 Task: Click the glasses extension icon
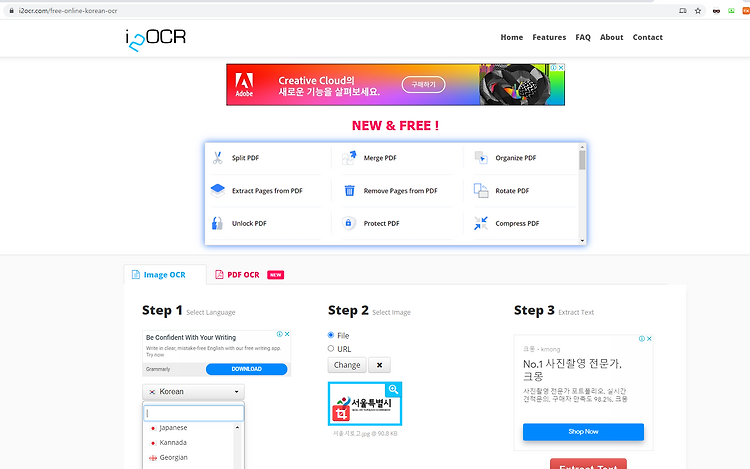click(716, 11)
